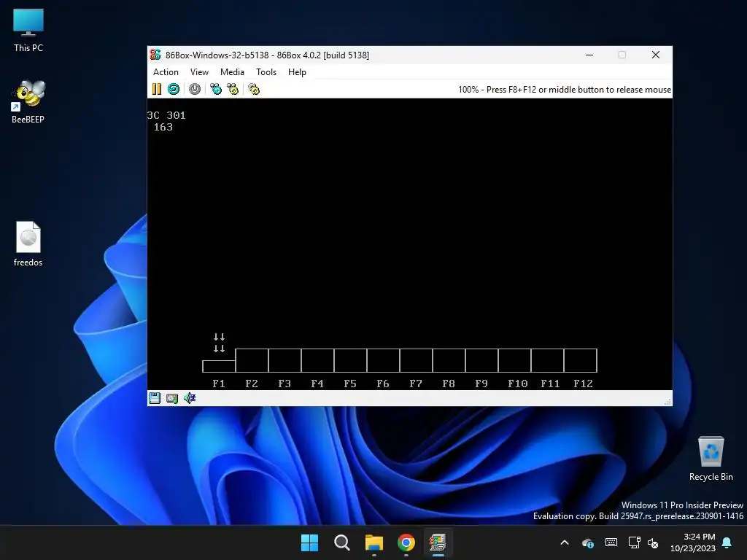Click the touch keyboard tray icon
Screen dimensions: 747x560
[611, 542]
